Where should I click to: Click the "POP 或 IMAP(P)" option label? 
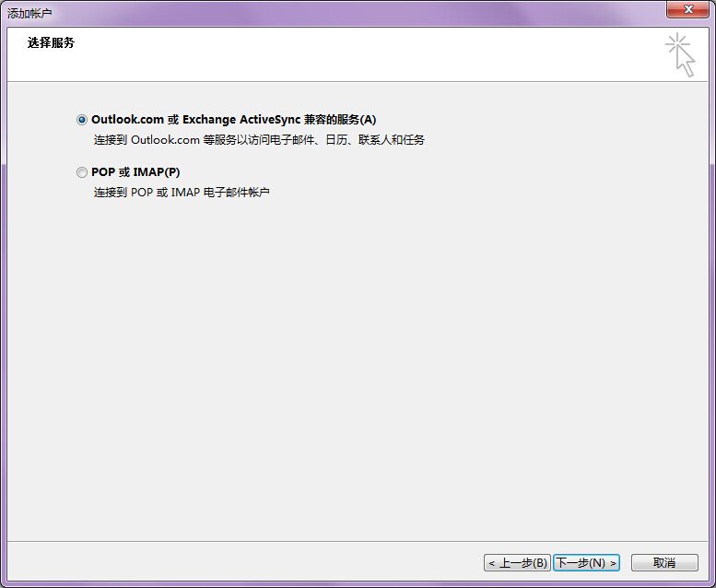(x=135, y=172)
